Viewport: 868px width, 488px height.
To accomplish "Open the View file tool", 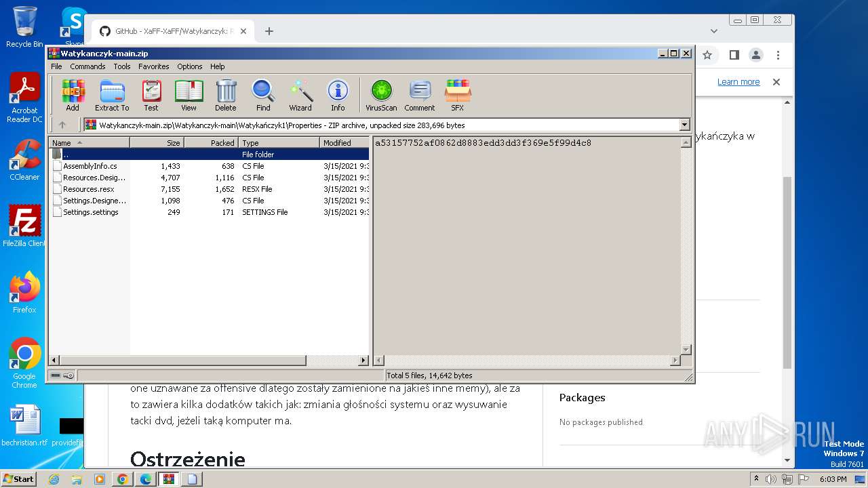I will [x=189, y=95].
